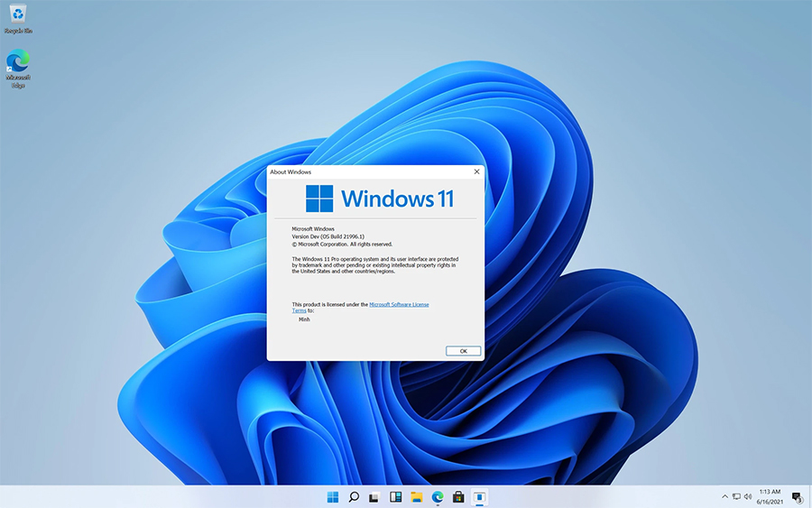Open Task View on the taskbar

coord(374,497)
